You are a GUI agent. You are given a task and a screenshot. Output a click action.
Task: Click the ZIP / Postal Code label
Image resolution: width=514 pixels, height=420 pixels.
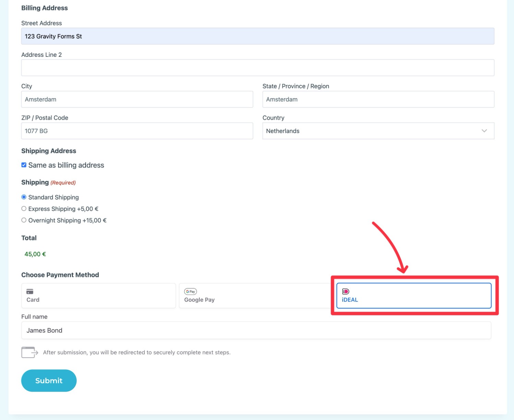click(45, 118)
